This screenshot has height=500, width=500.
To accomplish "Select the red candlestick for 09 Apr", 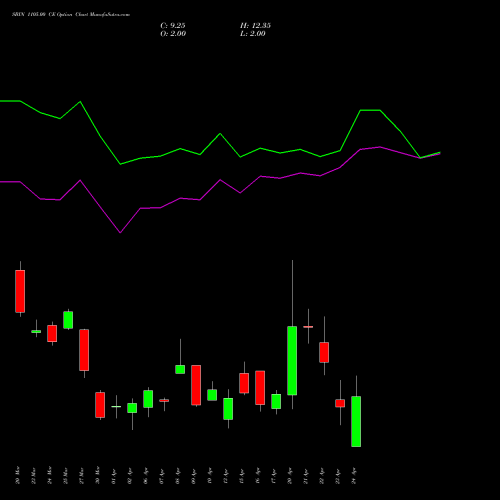I will tap(196, 385).
